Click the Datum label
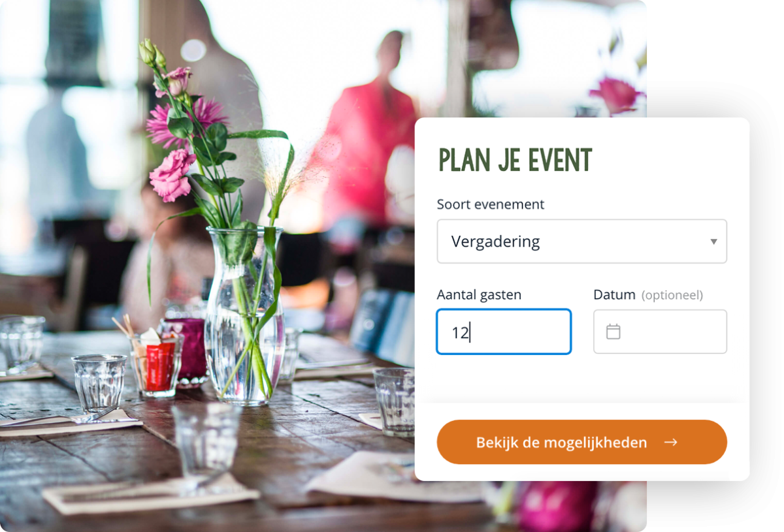The height and width of the screenshot is (532, 784). click(614, 295)
